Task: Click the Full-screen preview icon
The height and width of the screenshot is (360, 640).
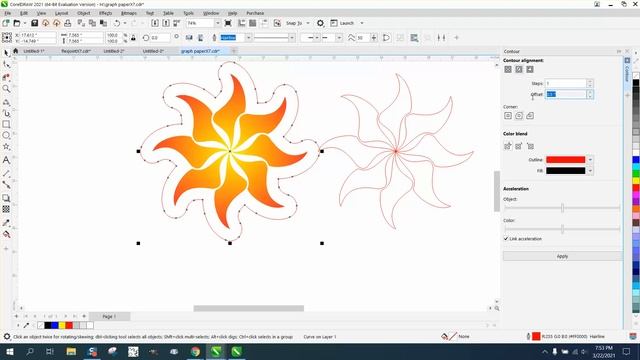Action: pyautogui.click(x=228, y=23)
